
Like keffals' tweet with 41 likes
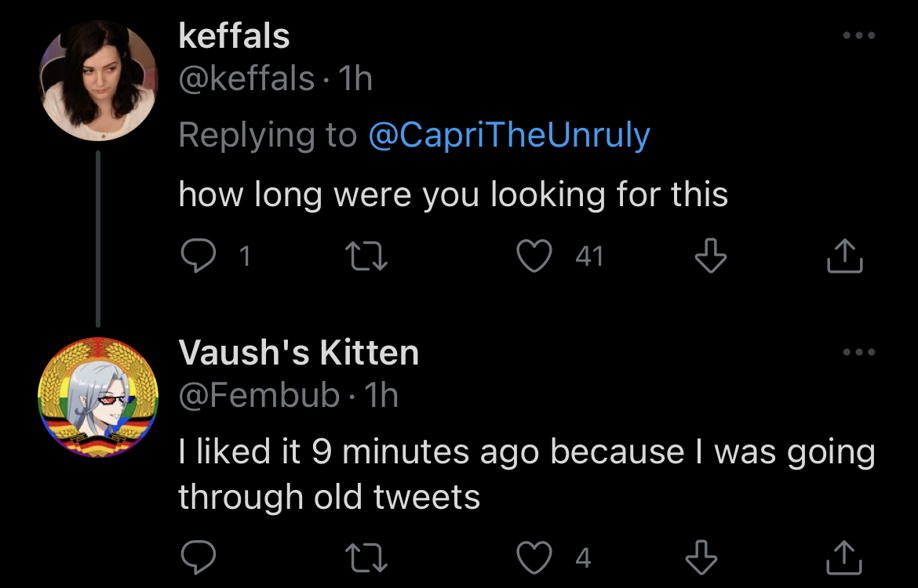534,256
